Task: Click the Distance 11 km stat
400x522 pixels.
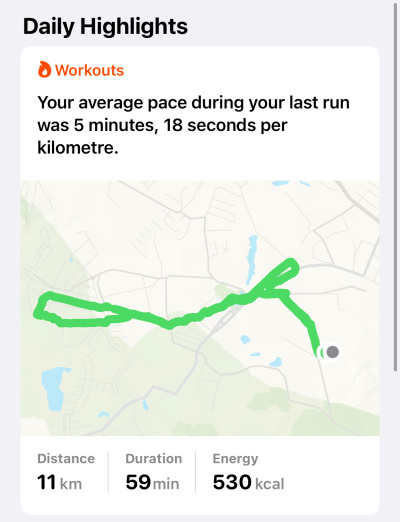Action: [66, 472]
